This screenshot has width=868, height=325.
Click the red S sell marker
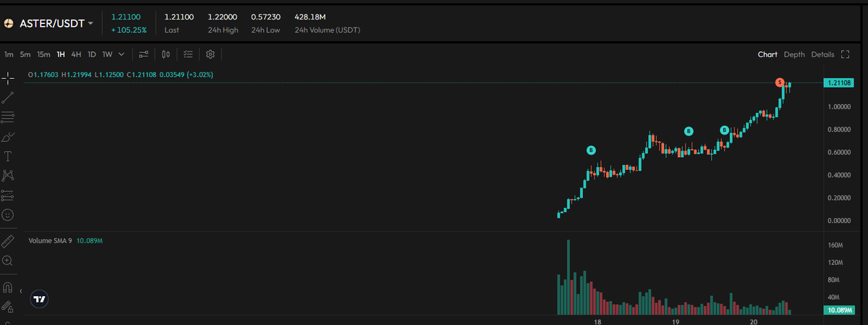780,83
